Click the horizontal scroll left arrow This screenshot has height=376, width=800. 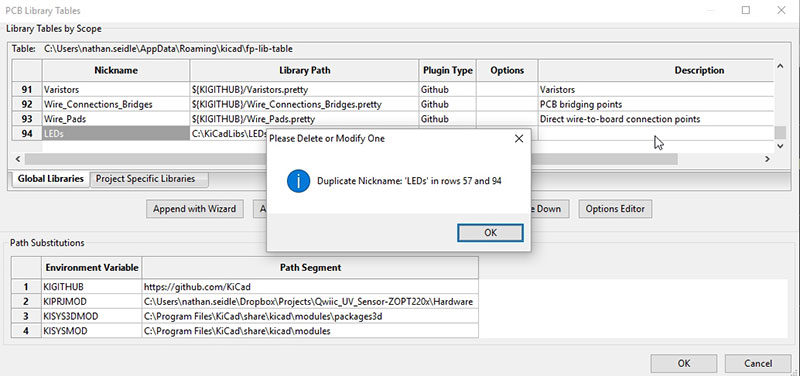pyautogui.click(x=18, y=159)
